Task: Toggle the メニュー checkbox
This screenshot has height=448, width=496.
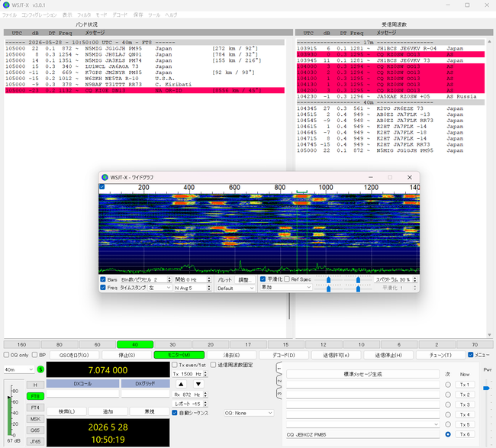Action: coord(470,355)
